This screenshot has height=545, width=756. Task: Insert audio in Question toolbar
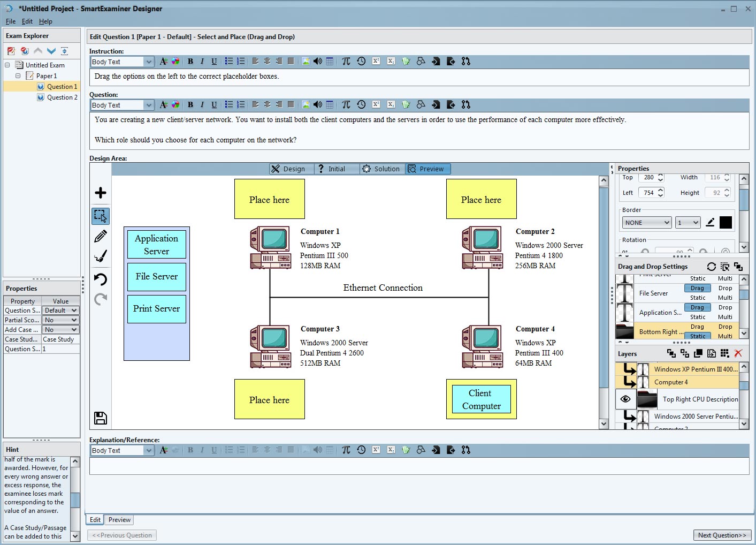pyautogui.click(x=318, y=105)
